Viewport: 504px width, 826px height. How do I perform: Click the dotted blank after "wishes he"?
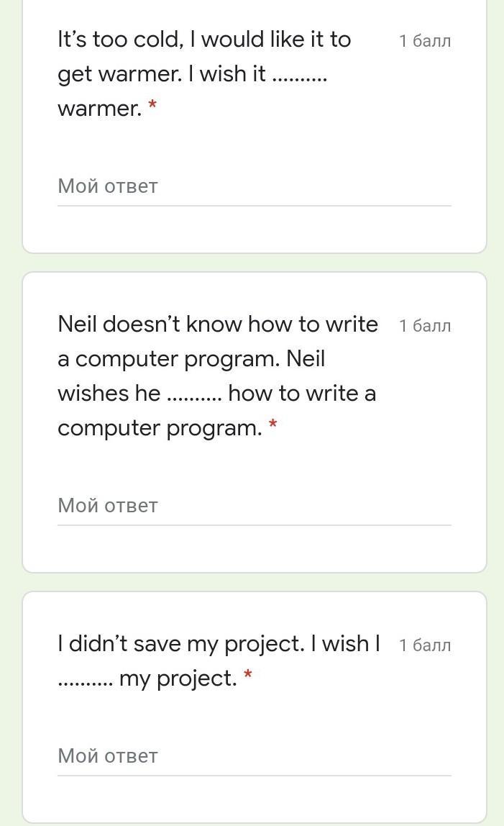194,394
